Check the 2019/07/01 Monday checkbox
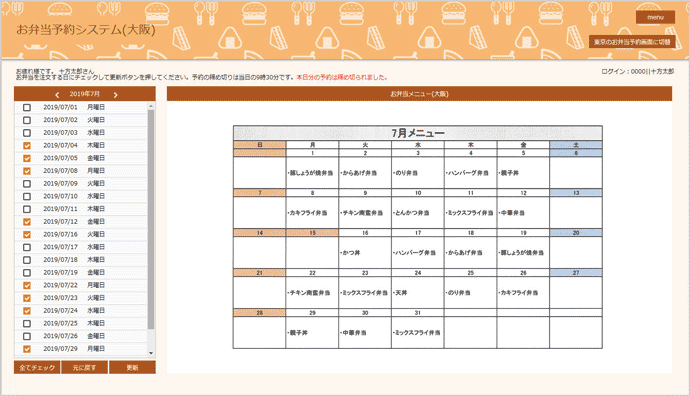 pyautogui.click(x=27, y=107)
